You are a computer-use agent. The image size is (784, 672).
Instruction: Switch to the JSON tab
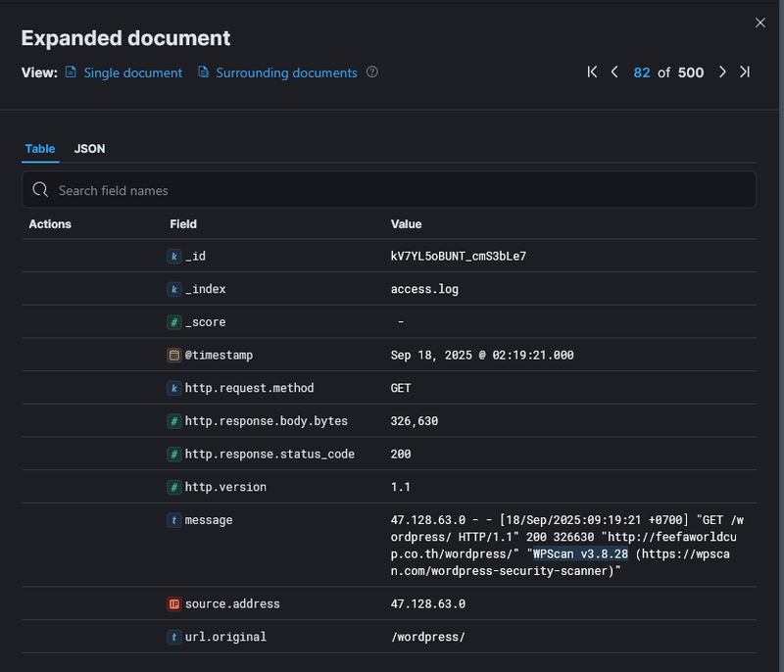click(89, 149)
